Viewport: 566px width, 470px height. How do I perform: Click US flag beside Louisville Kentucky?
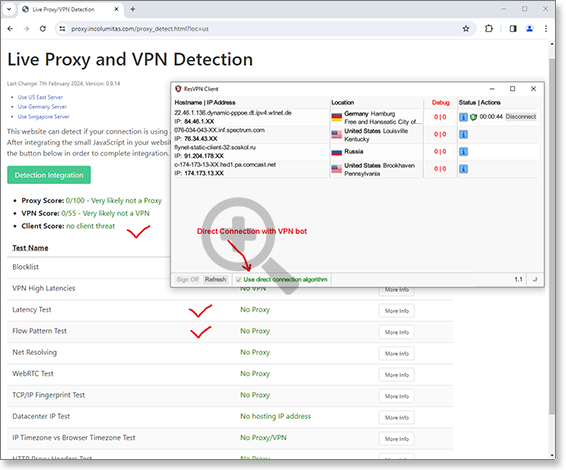336,134
